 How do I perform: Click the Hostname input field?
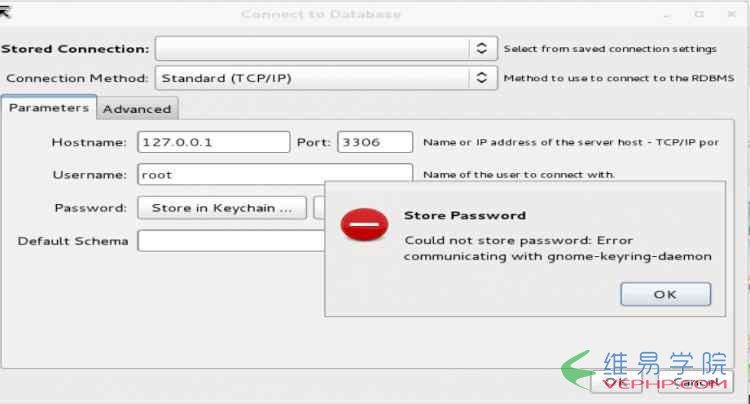point(213,142)
